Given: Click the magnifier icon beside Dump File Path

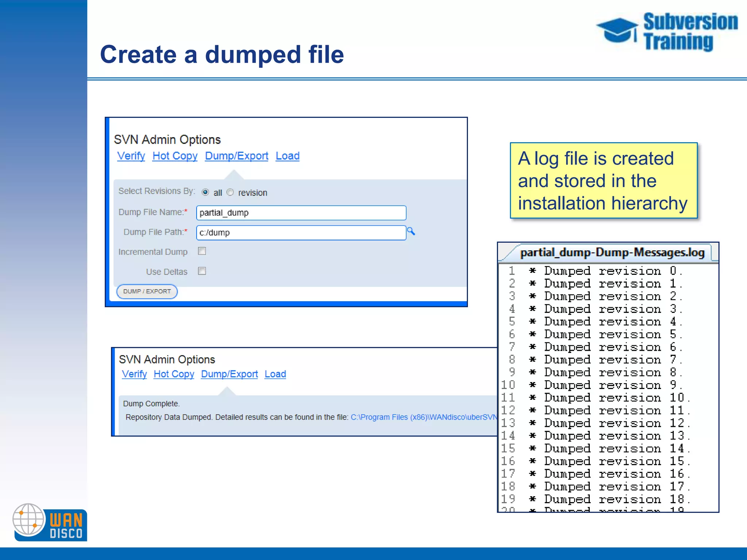Looking at the screenshot, I should pos(411,232).
